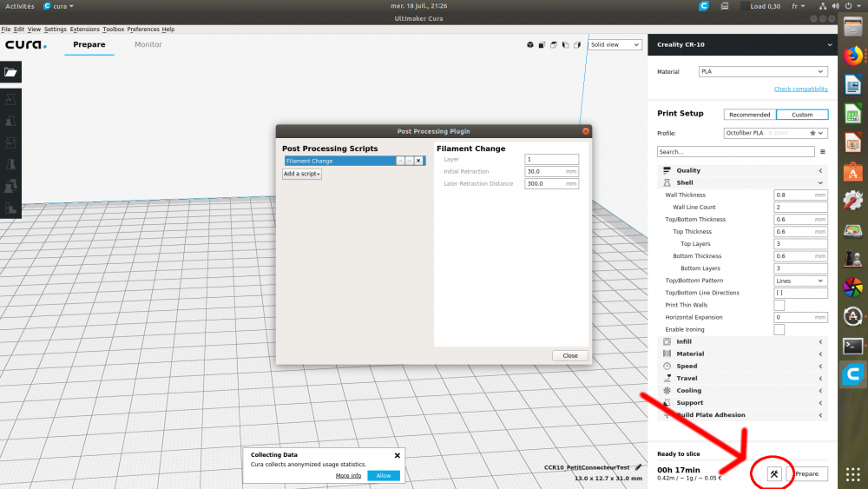Expand the Support settings section
The image size is (868, 489).
tap(742, 403)
